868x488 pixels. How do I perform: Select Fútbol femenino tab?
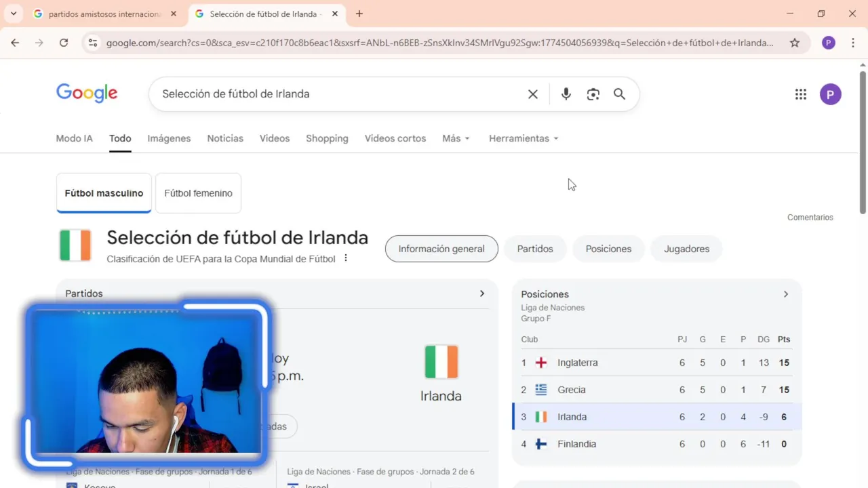click(198, 193)
